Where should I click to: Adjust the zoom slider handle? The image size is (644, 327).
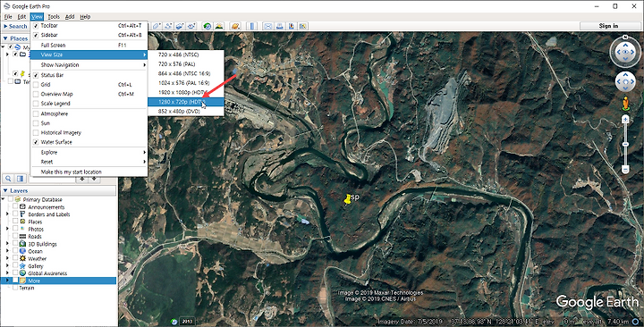point(625,145)
